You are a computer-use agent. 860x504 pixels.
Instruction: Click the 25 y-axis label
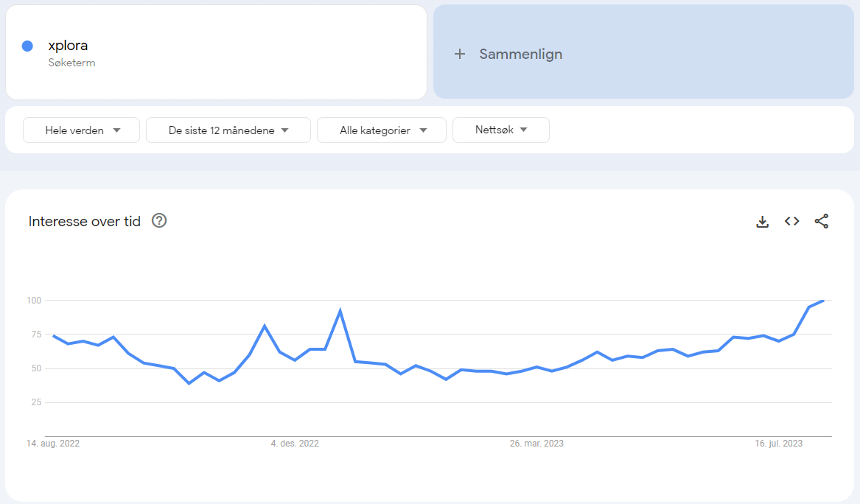(36, 402)
